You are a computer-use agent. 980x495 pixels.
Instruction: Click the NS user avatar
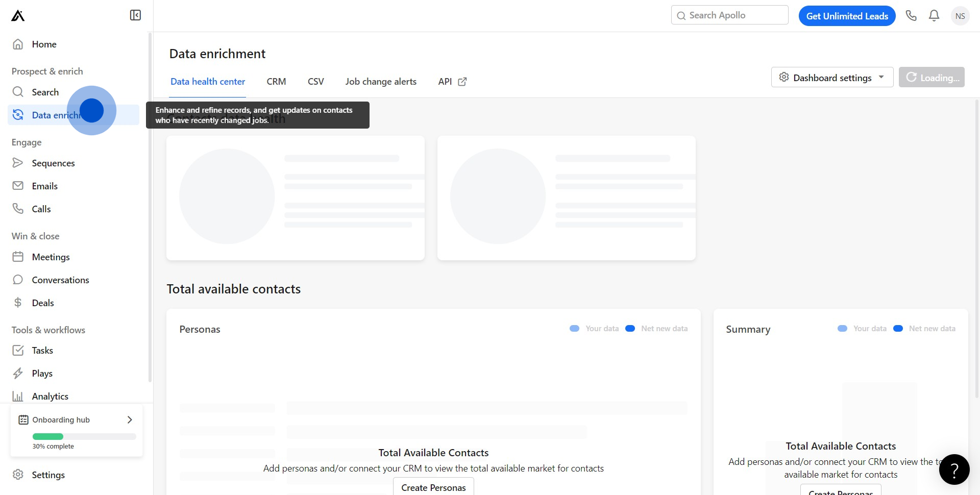pyautogui.click(x=960, y=16)
